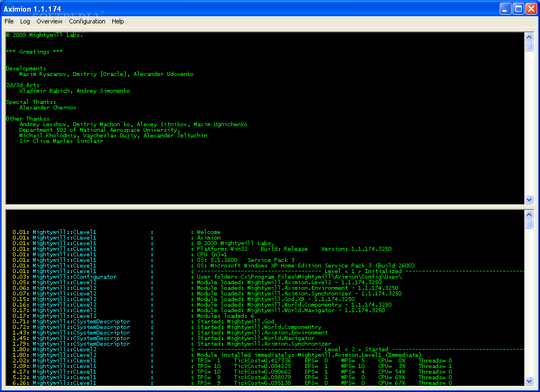Open the Overview menu
The height and width of the screenshot is (392, 540).
tap(49, 21)
